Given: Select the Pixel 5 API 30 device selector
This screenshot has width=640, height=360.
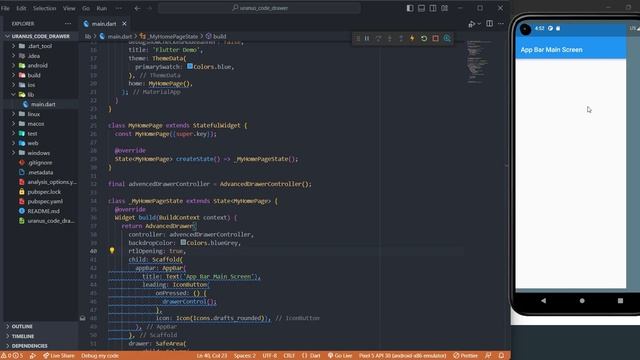Looking at the screenshot, I should [402, 356].
